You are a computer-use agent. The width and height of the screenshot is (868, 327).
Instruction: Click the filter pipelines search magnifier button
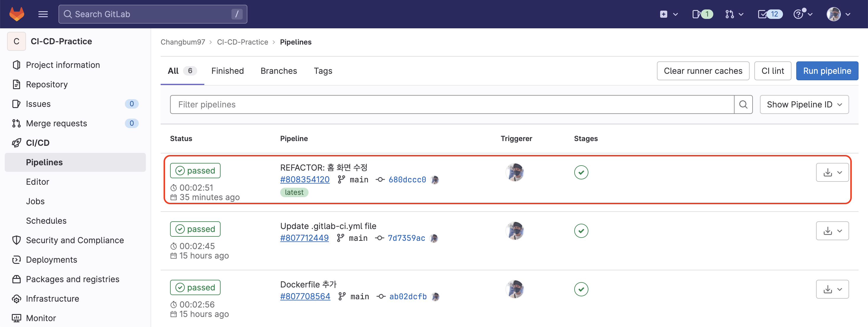click(743, 104)
